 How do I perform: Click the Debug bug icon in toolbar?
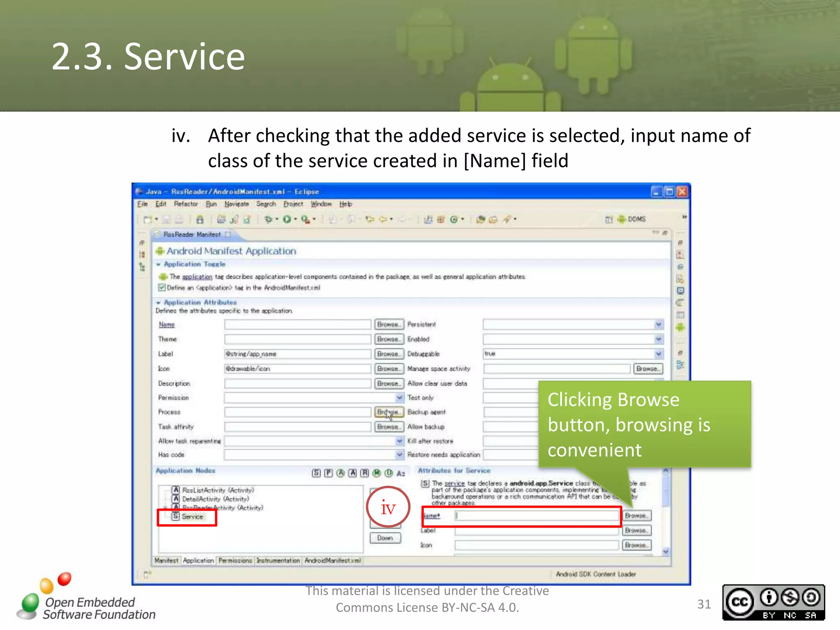click(269, 219)
